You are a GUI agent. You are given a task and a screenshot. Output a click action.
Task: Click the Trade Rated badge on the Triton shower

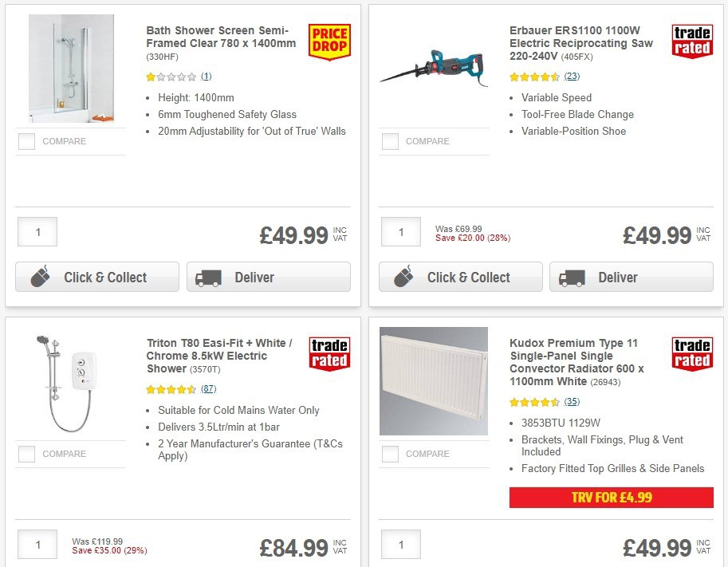[329, 352]
